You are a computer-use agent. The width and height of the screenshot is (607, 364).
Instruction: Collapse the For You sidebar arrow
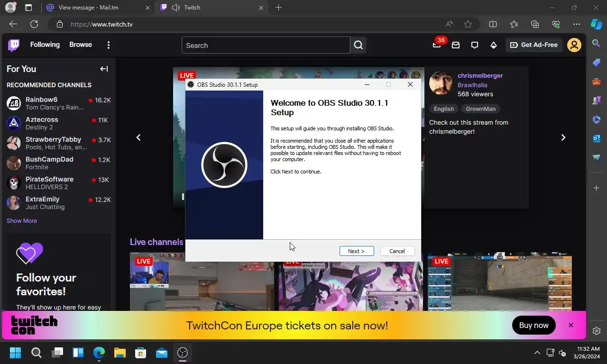pos(104,69)
